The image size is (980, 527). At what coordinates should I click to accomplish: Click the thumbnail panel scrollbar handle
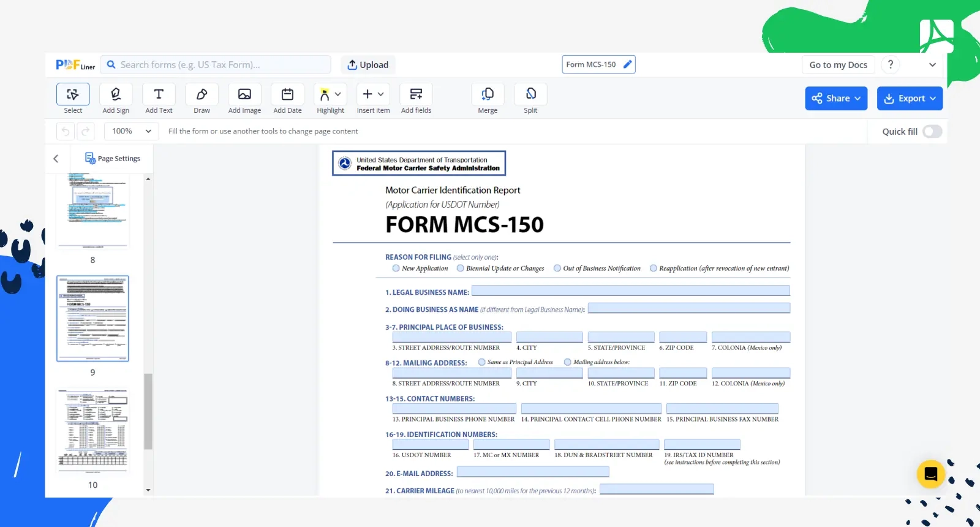pos(148,411)
